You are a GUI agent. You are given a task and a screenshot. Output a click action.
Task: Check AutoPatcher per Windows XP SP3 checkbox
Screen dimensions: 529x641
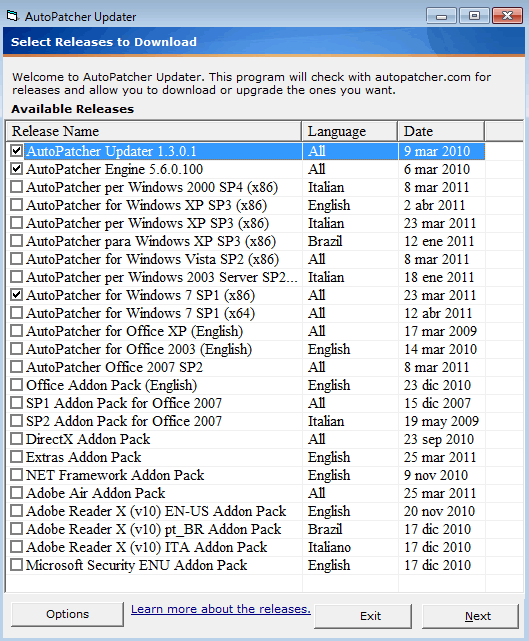coord(16,223)
